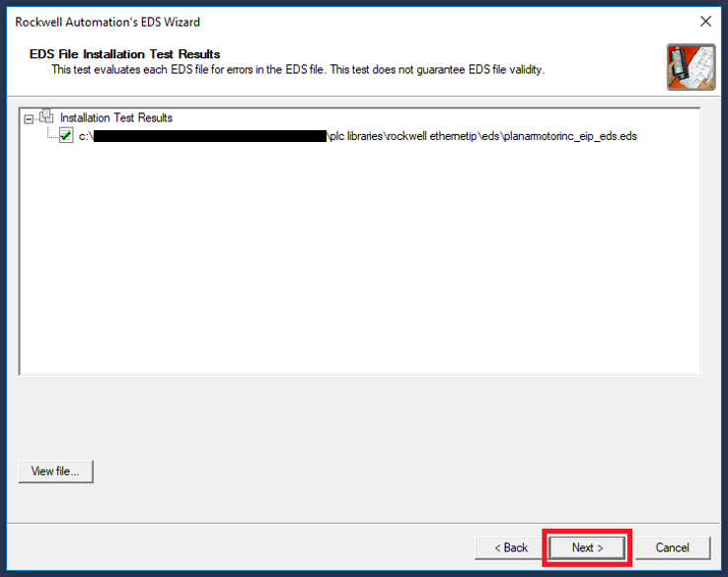728x577 pixels.
Task: Open the View file... button
Action: (x=55, y=471)
